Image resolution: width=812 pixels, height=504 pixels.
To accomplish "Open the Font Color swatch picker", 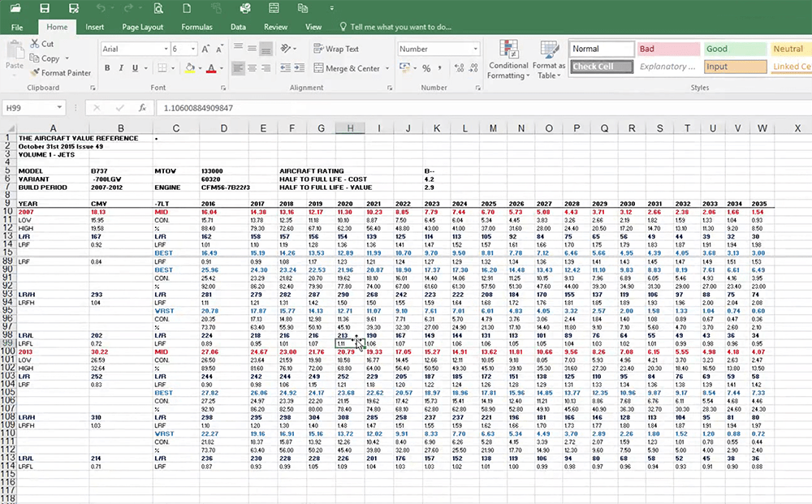I will [213, 68].
